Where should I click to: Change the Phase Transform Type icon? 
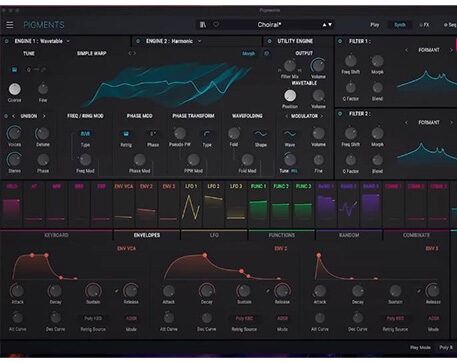pos(207,134)
